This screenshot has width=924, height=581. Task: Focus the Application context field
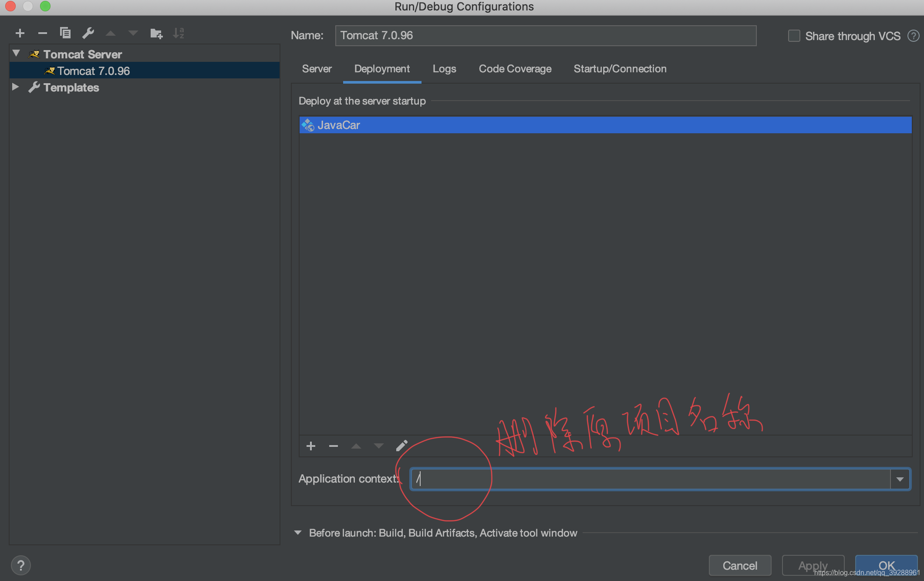pos(651,479)
